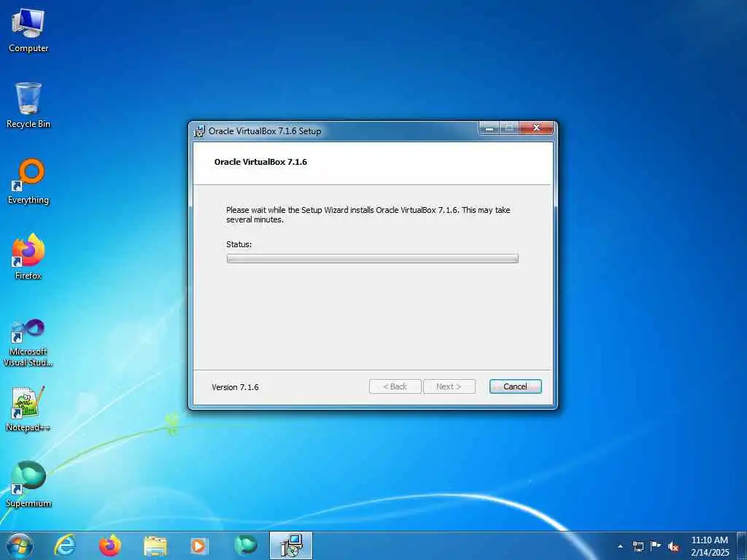Select the Supermium desktop shortcut
This screenshot has width=747, height=560.
click(28, 484)
